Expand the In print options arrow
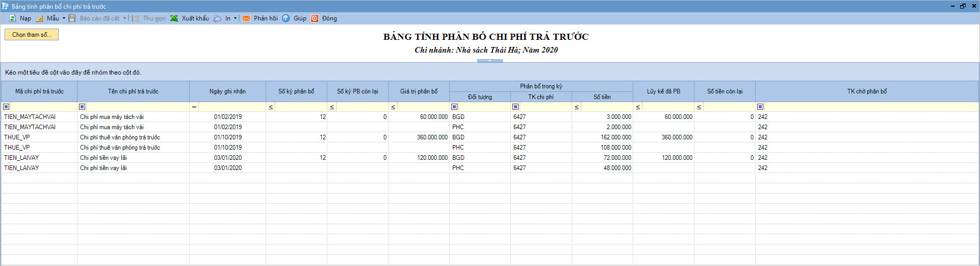Viewport: 980px width, 266px height. (235, 18)
